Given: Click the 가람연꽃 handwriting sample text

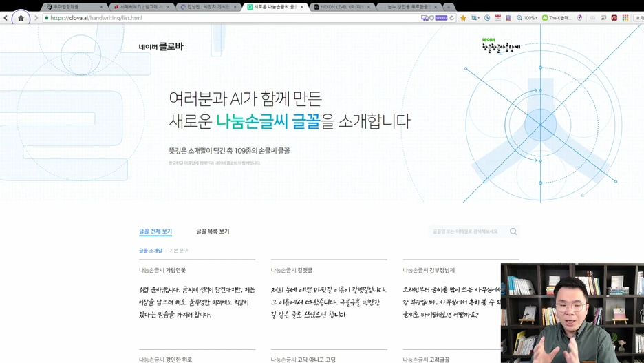Looking at the screenshot, I should pyautogui.click(x=197, y=302).
